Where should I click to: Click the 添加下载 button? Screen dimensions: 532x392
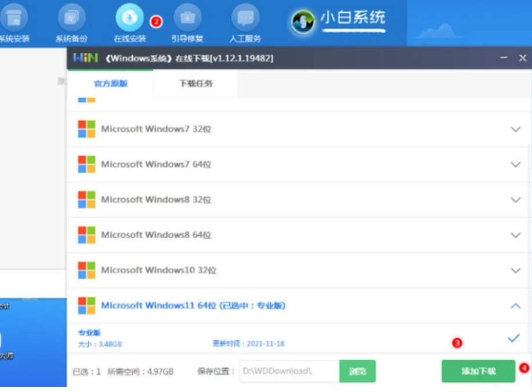click(x=479, y=371)
